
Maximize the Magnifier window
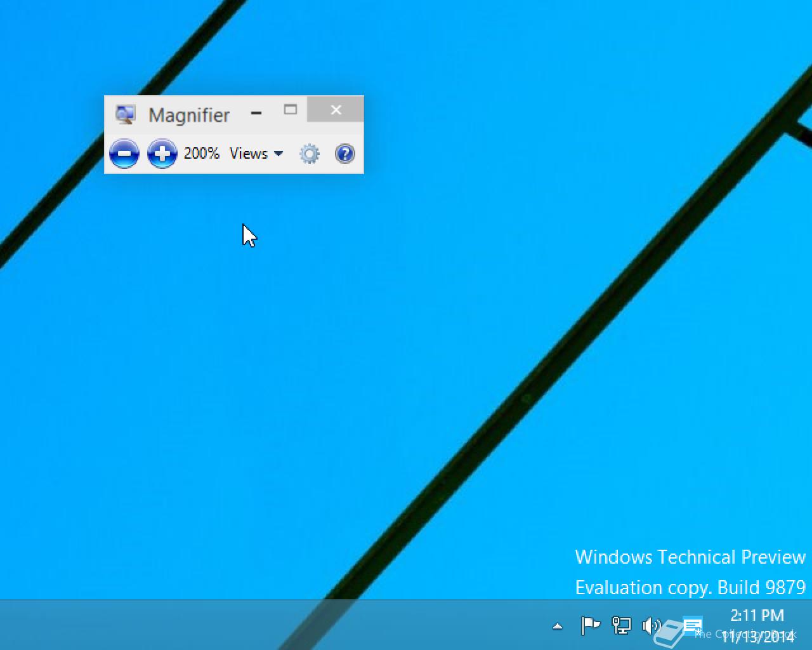(291, 110)
